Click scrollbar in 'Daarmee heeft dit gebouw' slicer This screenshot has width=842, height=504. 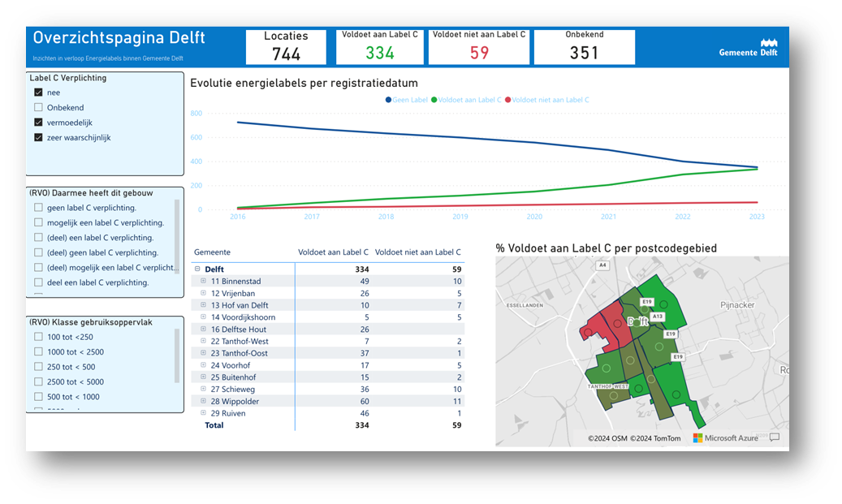177,235
